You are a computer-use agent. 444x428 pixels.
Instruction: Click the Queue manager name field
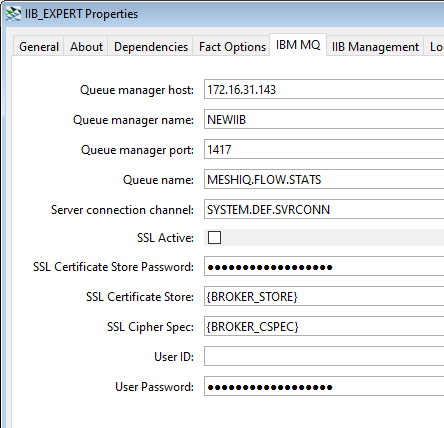point(324,119)
